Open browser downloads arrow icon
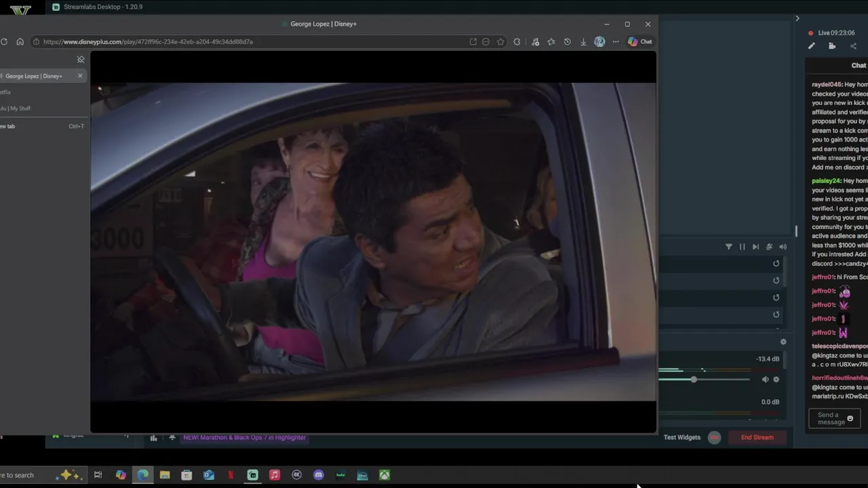The image size is (868, 488). tap(583, 41)
